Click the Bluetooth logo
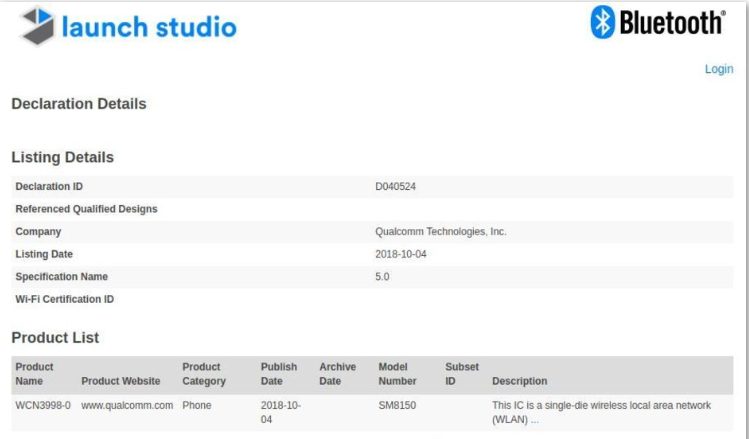The height and width of the screenshot is (439, 749). click(x=658, y=22)
